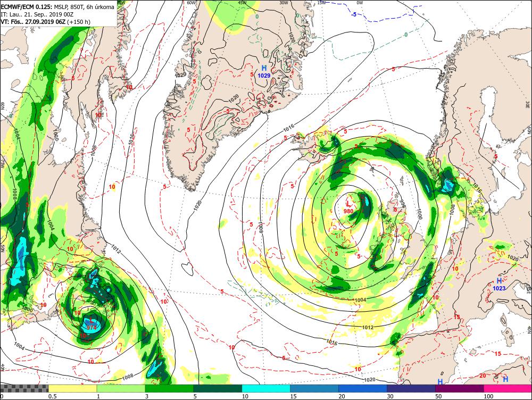Click the 'VT: Fös.. 27.09.2019 06Z' line
Viewport: 532px width, 400px height.
[33, 22]
